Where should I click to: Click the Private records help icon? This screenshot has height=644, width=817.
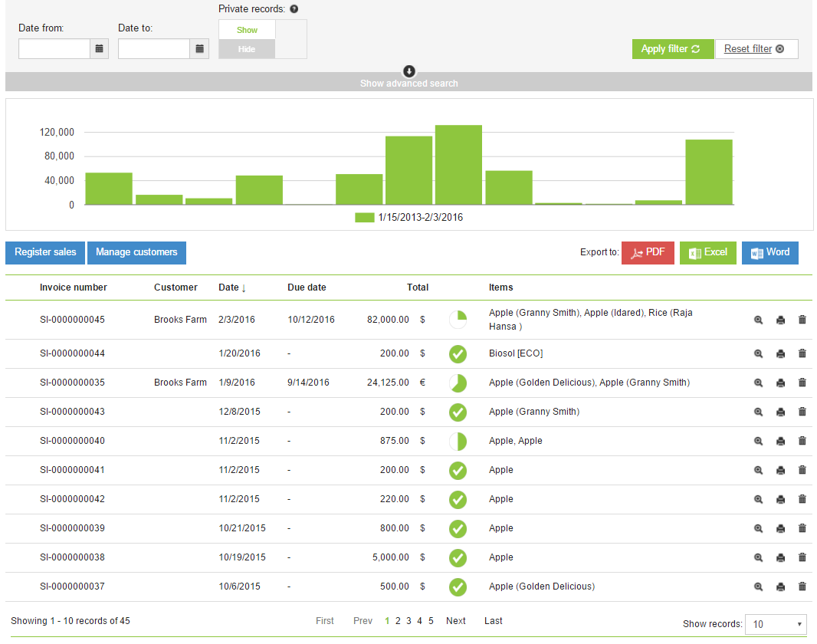[294, 9]
